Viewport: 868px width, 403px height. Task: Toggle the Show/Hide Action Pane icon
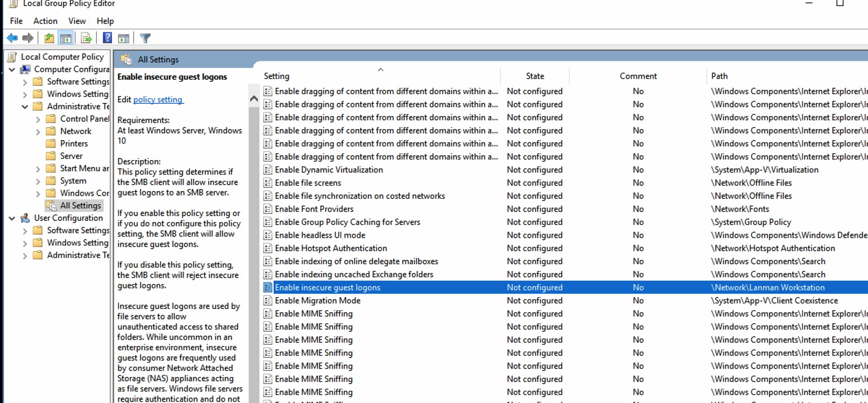123,38
